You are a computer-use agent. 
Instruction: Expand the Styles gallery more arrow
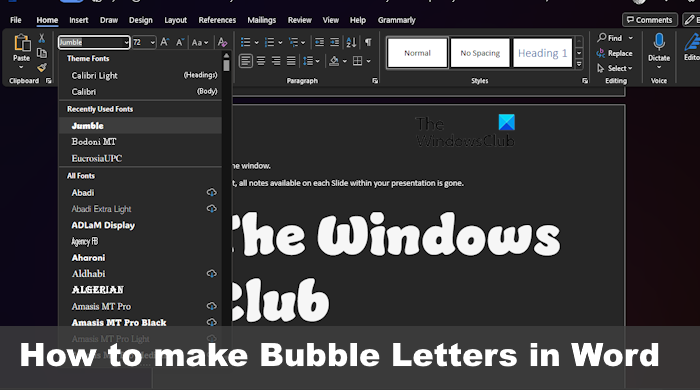pyautogui.click(x=579, y=64)
